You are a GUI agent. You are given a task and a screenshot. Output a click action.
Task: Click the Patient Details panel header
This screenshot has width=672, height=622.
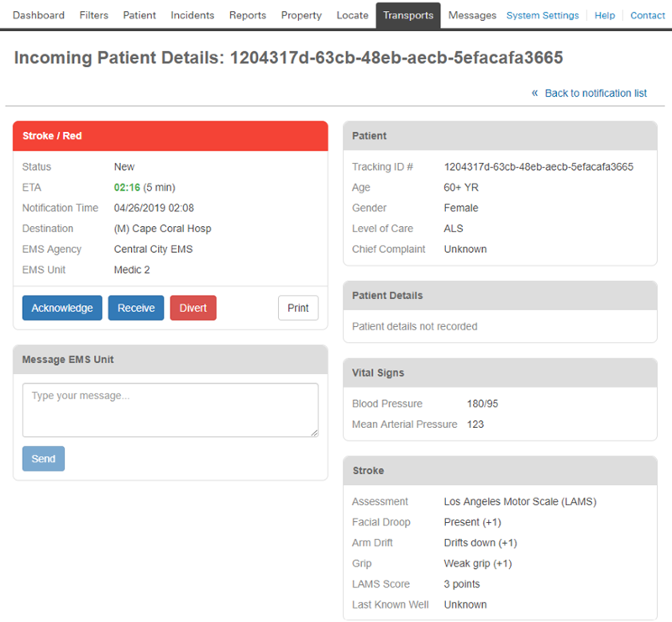point(500,296)
